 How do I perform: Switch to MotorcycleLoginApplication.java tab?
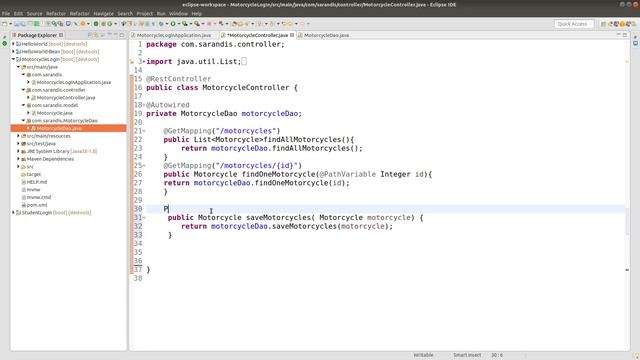pyautogui.click(x=174, y=36)
